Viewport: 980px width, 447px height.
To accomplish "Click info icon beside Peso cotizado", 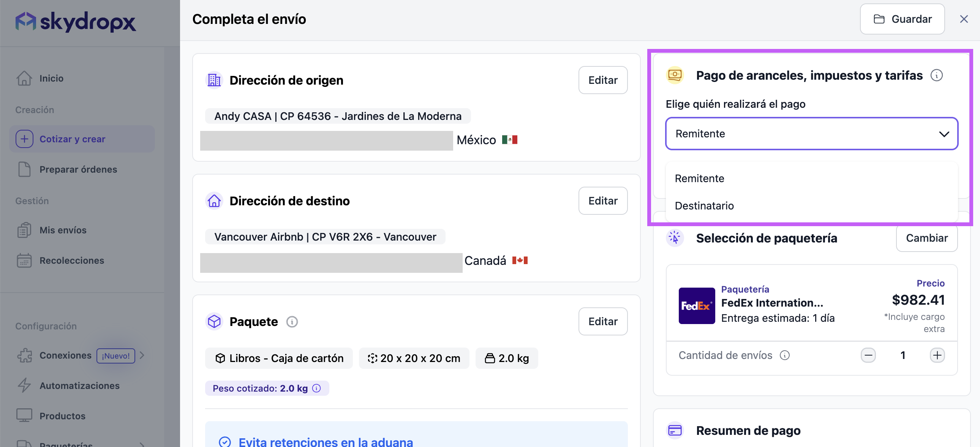I will pos(316,388).
